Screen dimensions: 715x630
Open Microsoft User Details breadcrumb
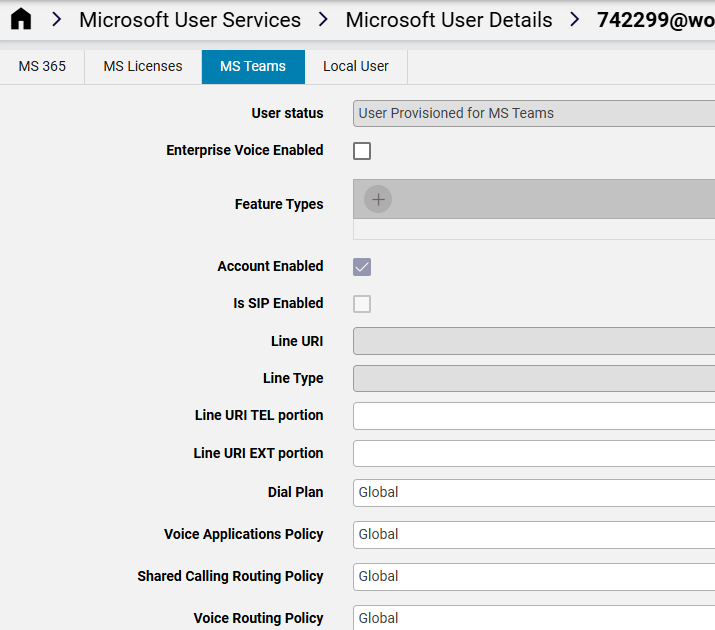point(449,20)
